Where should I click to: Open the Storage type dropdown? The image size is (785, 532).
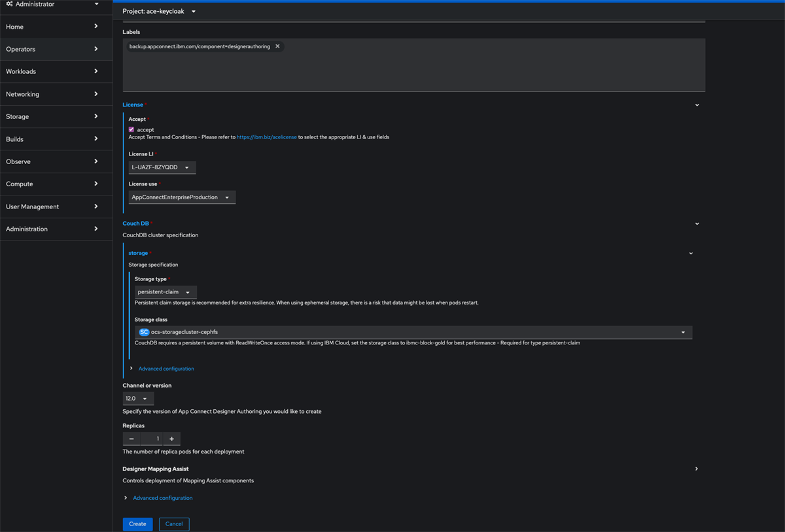[x=166, y=292]
